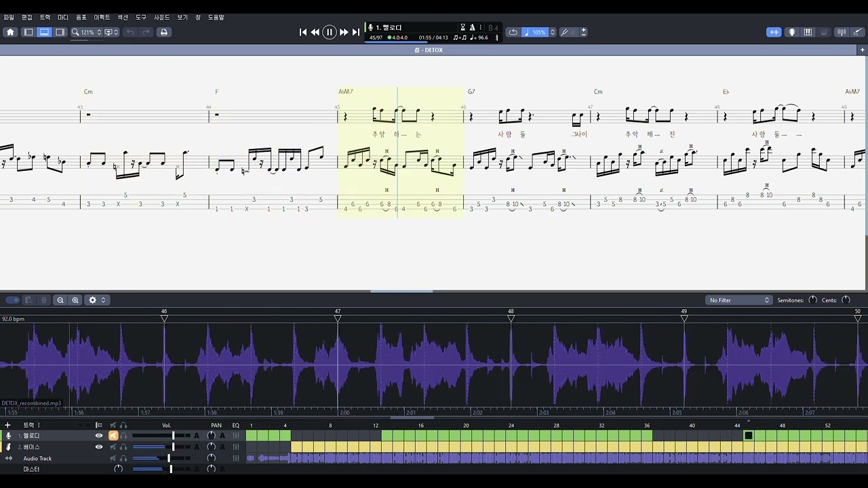Jump to the last bar
The height and width of the screenshot is (488, 868).
pyautogui.click(x=355, y=32)
